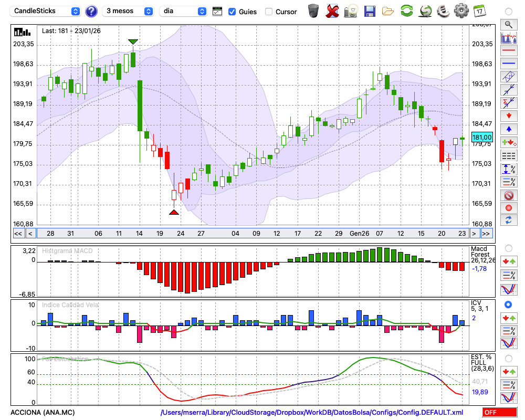Viewport: 525px width, 420px height.
Task: Open the settings gear icon
Action: 460,11
